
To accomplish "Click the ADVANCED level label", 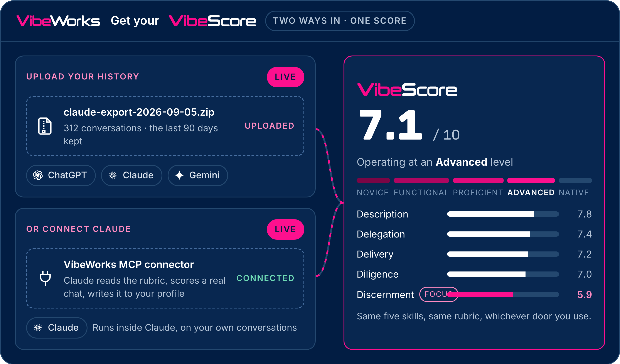I will (x=531, y=192).
